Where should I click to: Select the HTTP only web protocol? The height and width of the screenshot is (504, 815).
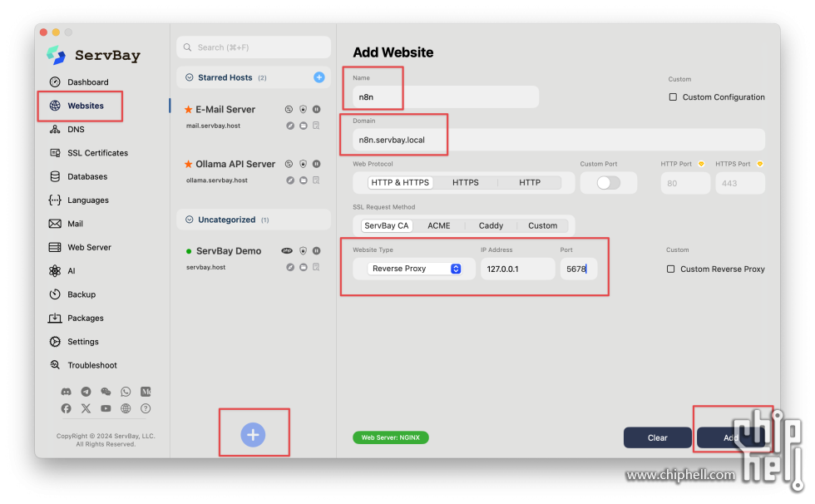point(530,183)
